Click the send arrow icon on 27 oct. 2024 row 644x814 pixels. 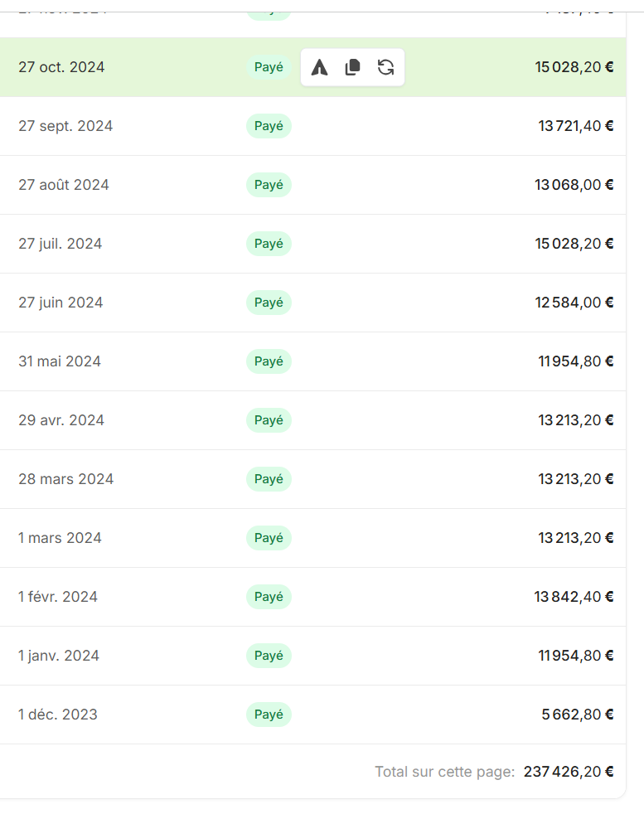(x=319, y=68)
